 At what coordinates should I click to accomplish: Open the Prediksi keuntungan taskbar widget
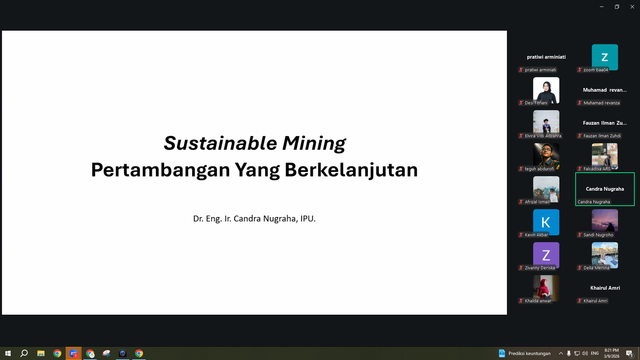pyautogui.click(x=524, y=353)
